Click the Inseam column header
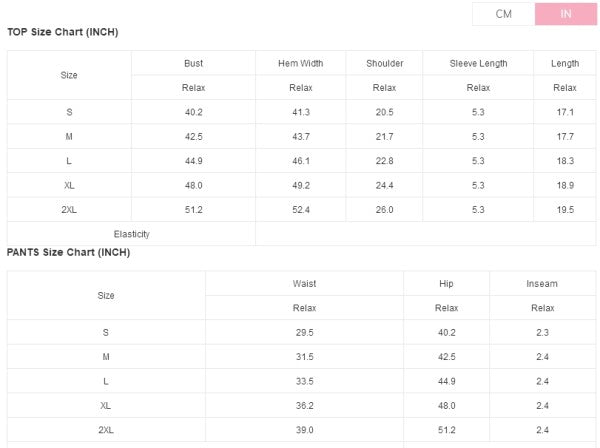600x448 pixels. coord(542,284)
